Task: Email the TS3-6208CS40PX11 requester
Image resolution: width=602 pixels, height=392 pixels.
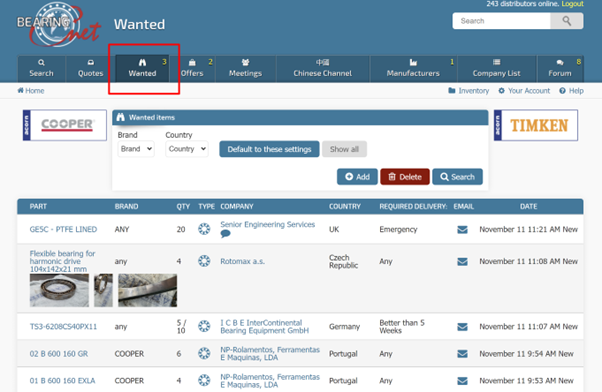Action: click(x=463, y=327)
